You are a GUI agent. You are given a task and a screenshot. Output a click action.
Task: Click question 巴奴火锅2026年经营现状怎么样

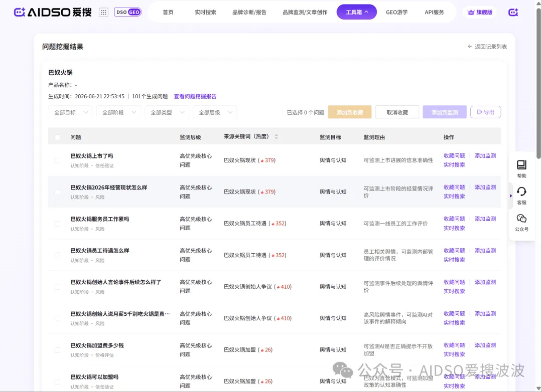click(x=108, y=187)
